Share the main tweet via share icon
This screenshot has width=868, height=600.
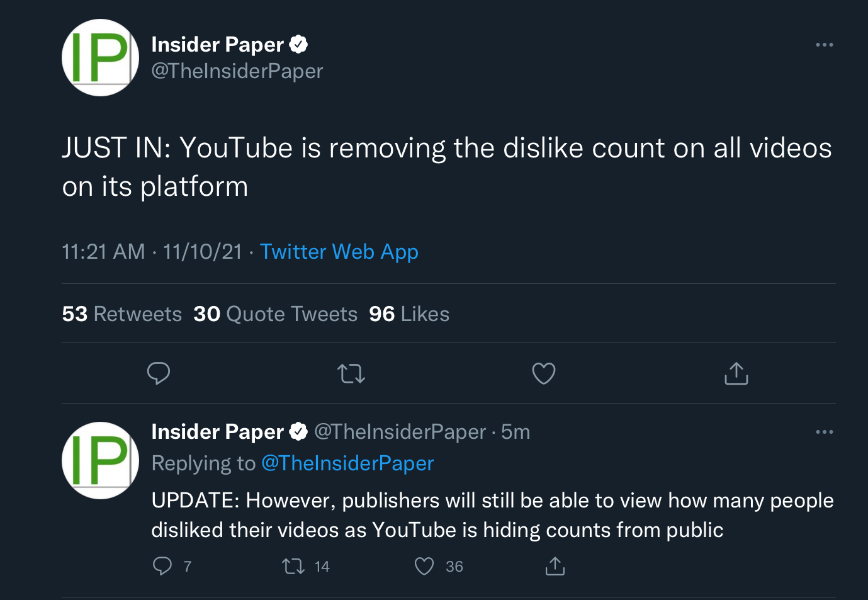tap(736, 373)
